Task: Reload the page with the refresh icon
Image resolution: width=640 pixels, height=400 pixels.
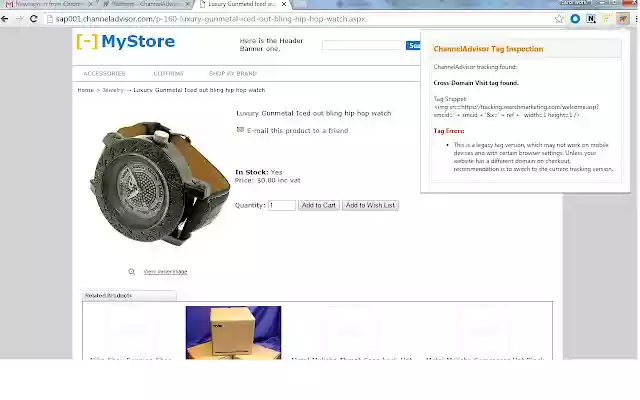Action: pos(34,19)
